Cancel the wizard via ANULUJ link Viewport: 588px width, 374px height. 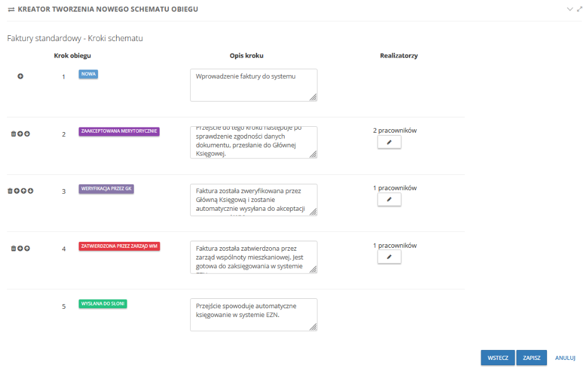[x=565, y=358]
